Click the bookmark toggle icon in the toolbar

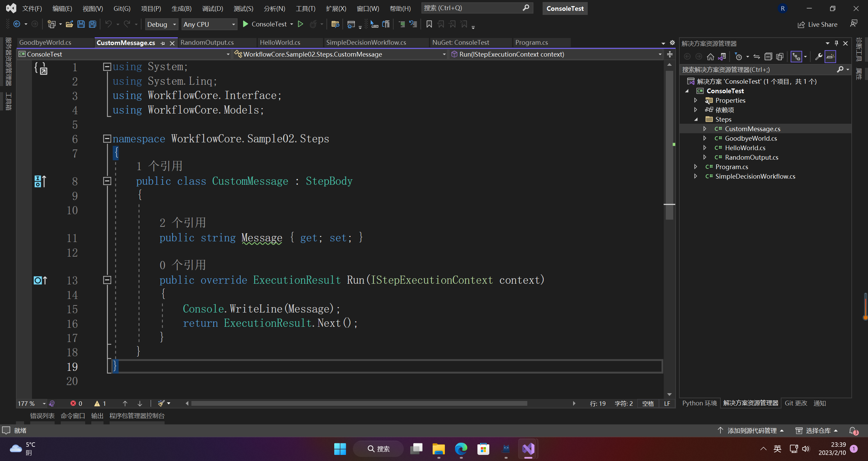429,24
